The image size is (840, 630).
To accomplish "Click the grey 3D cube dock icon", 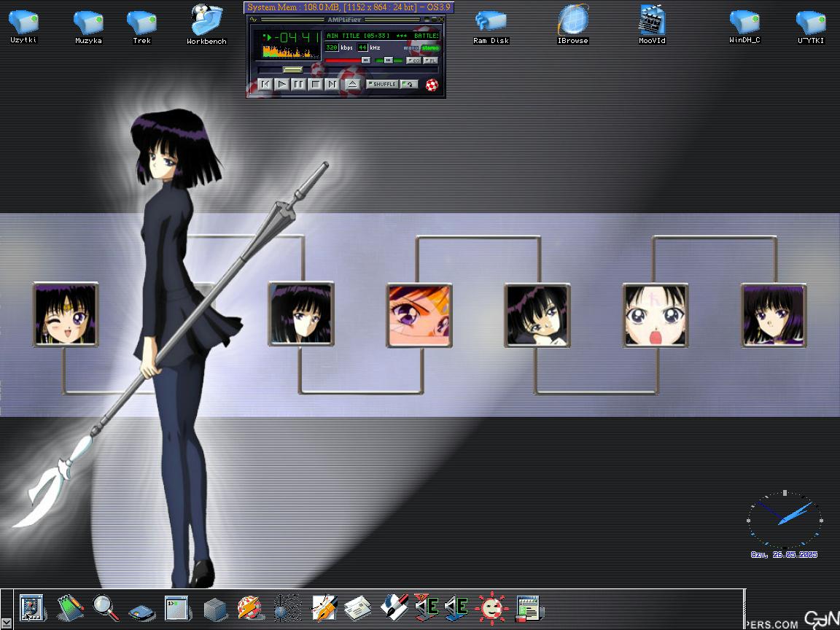I will tap(215, 609).
